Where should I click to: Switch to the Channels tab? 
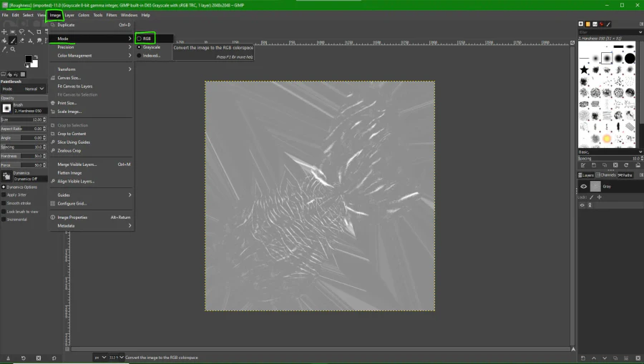(606, 174)
